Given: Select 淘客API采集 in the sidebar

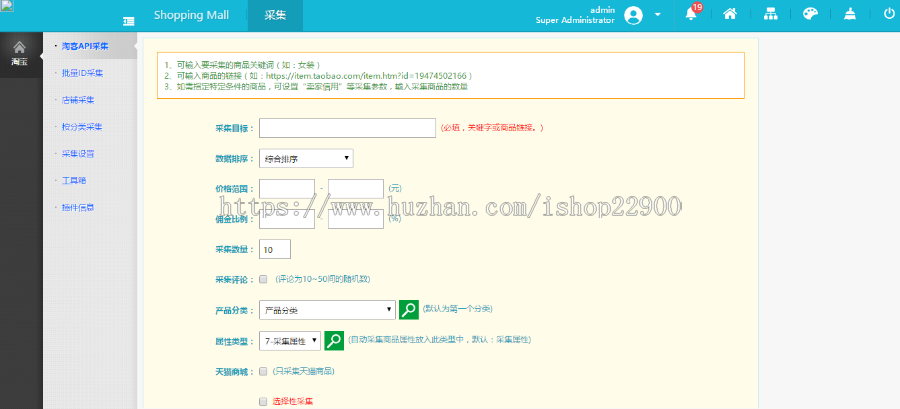Looking at the screenshot, I should pyautogui.click(x=85, y=46).
